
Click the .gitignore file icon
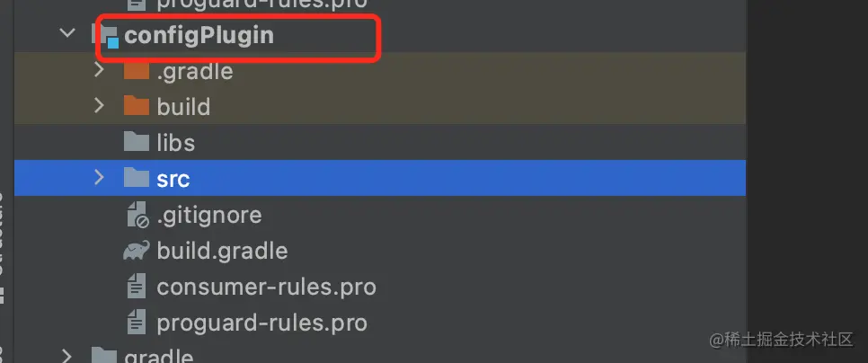[137, 215]
